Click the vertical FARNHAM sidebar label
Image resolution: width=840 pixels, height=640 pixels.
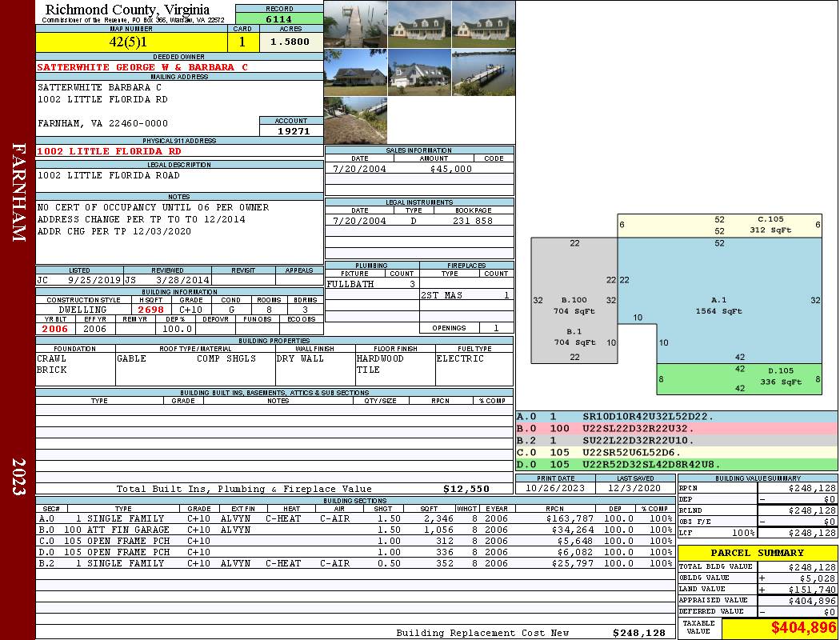click(x=18, y=192)
